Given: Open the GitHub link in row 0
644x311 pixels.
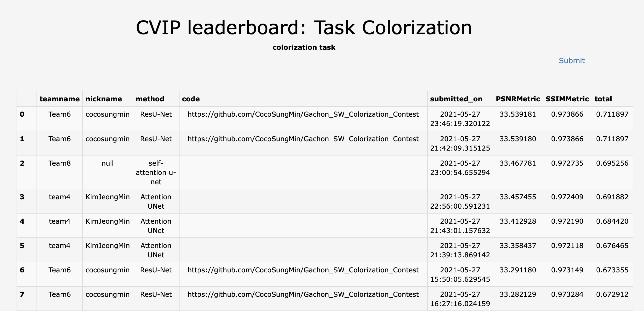Looking at the screenshot, I should [x=303, y=114].
